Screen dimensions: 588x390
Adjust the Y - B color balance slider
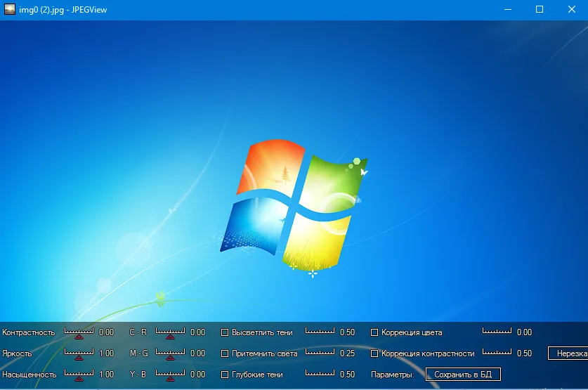pos(170,375)
